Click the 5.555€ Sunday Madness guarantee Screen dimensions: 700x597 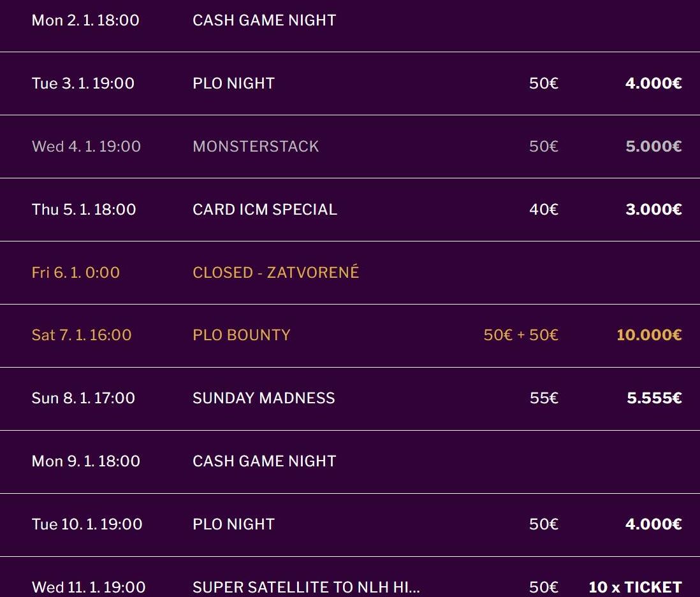[653, 398]
